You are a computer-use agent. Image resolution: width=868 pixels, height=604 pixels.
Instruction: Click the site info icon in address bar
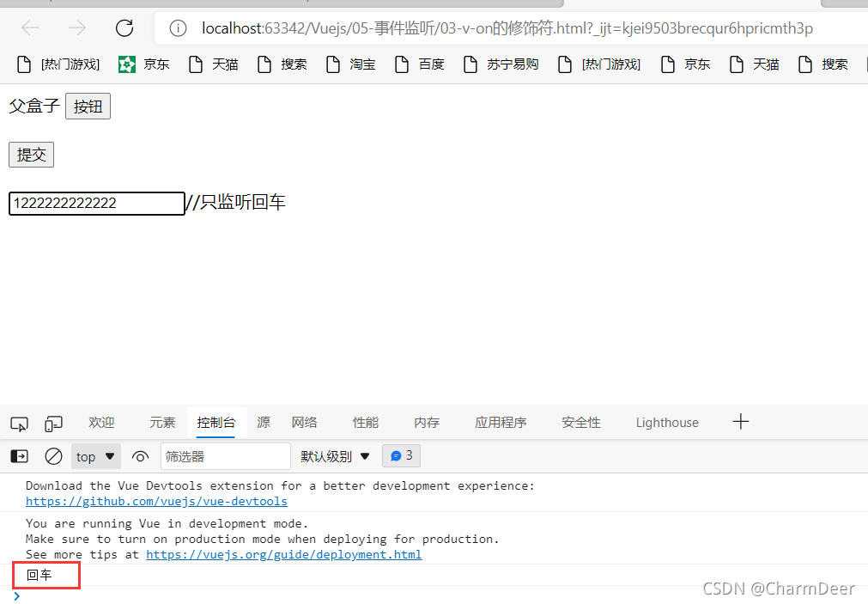178,27
